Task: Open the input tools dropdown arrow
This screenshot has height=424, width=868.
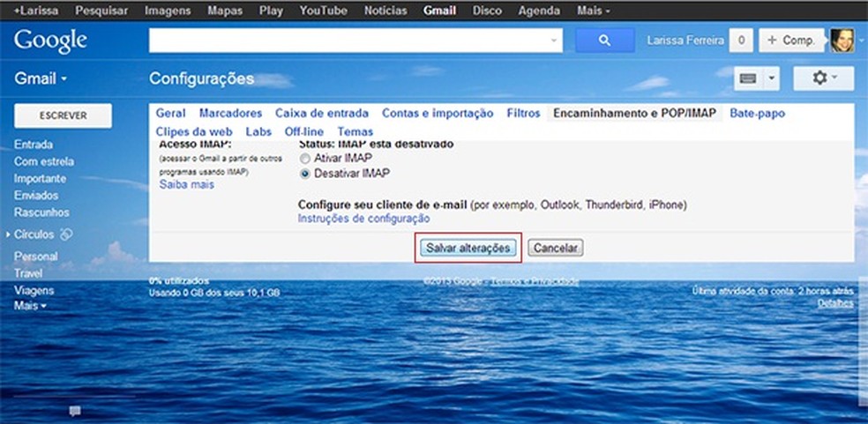Action: (x=771, y=78)
